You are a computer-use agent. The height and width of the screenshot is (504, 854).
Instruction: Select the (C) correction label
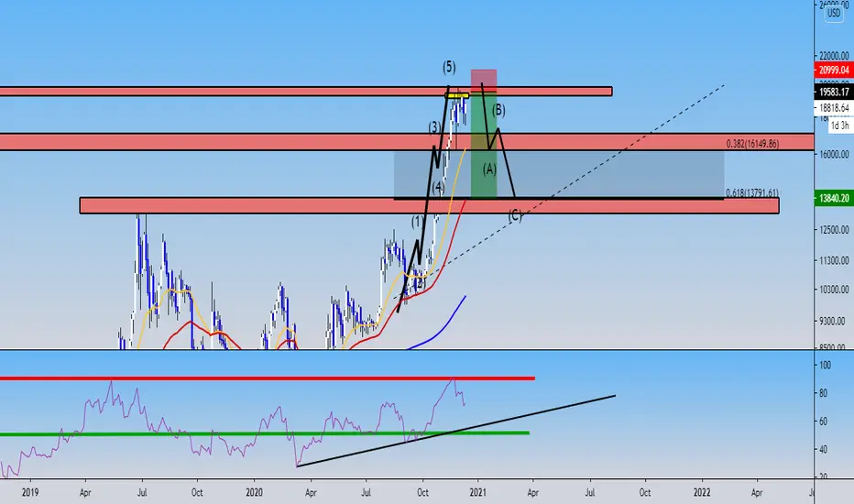[x=515, y=215]
